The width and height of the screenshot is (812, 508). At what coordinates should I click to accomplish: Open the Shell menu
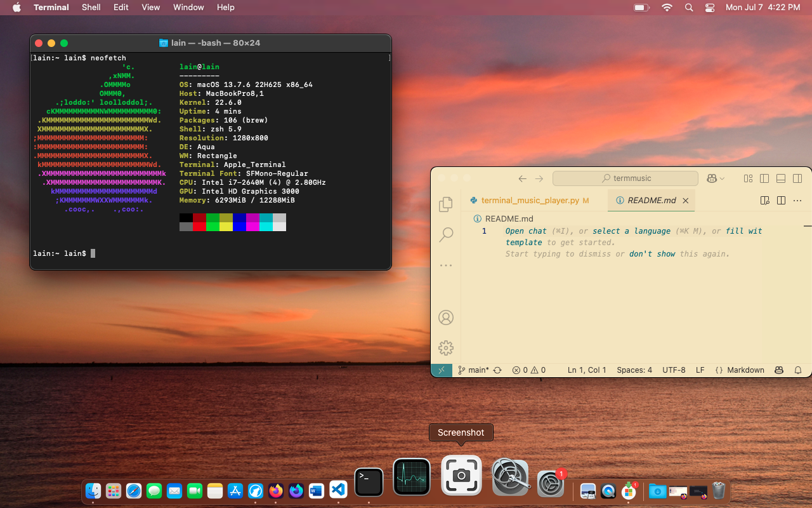91,8
